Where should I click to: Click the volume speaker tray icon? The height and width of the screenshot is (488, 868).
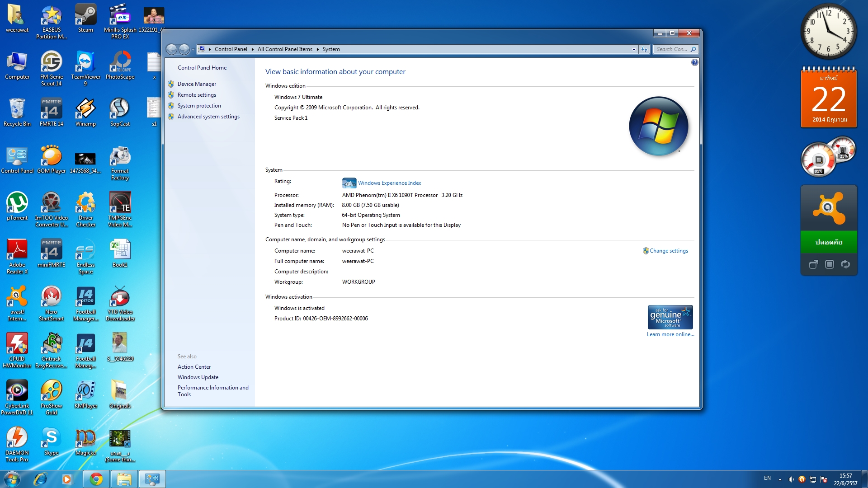coord(791,479)
